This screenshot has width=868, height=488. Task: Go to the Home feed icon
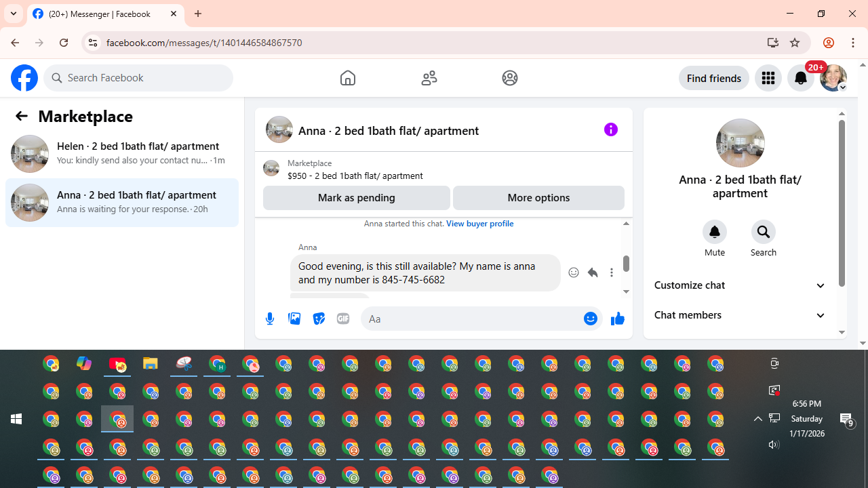[348, 78]
